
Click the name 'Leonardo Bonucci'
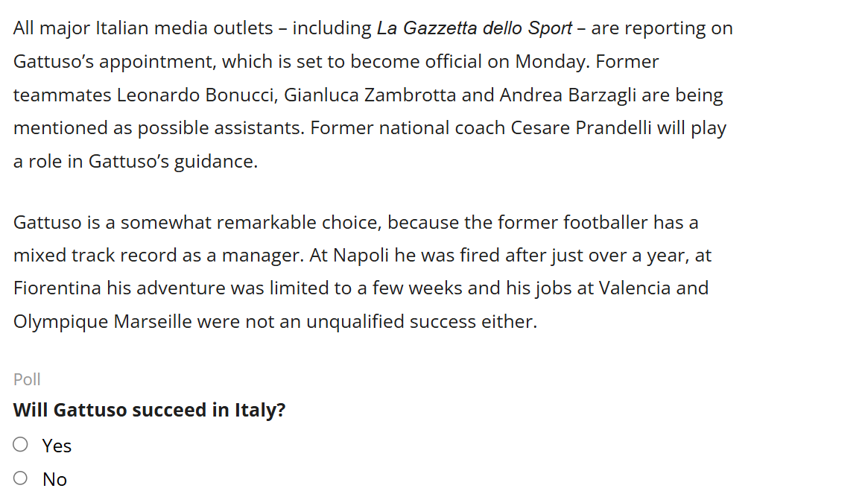[x=196, y=95]
